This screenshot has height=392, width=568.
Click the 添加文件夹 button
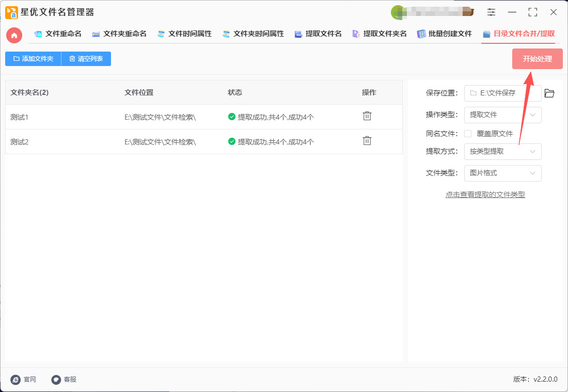33,59
